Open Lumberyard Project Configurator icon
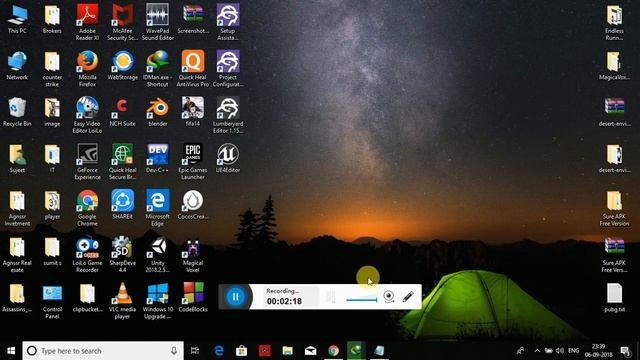The height and width of the screenshot is (360, 640). (x=228, y=69)
